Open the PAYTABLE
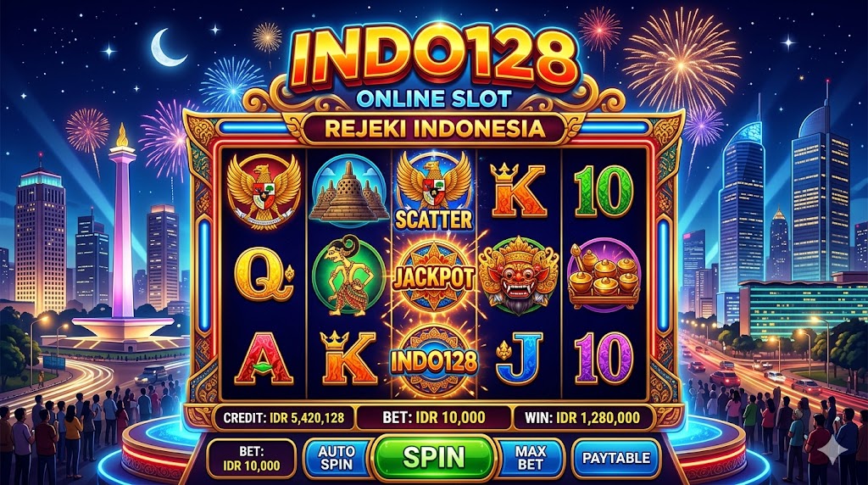The height and width of the screenshot is (485, 868). click(616, 459)
